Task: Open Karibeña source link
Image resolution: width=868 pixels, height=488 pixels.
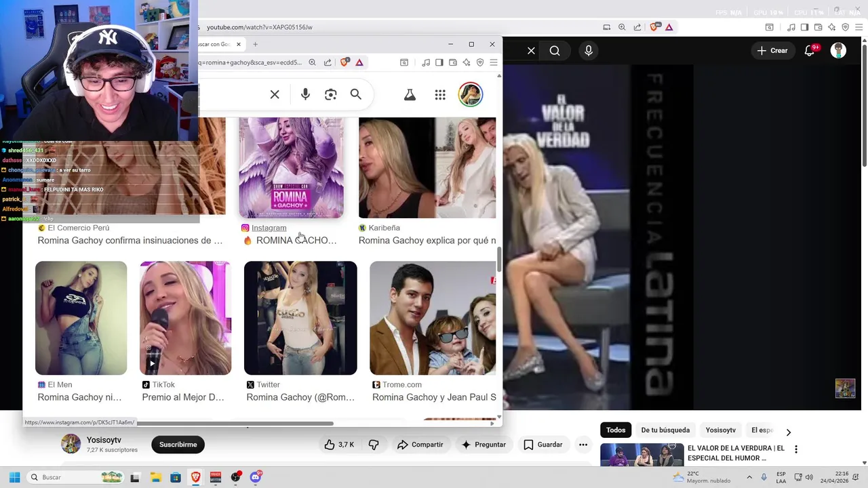Action: click(x=384, y=228)
